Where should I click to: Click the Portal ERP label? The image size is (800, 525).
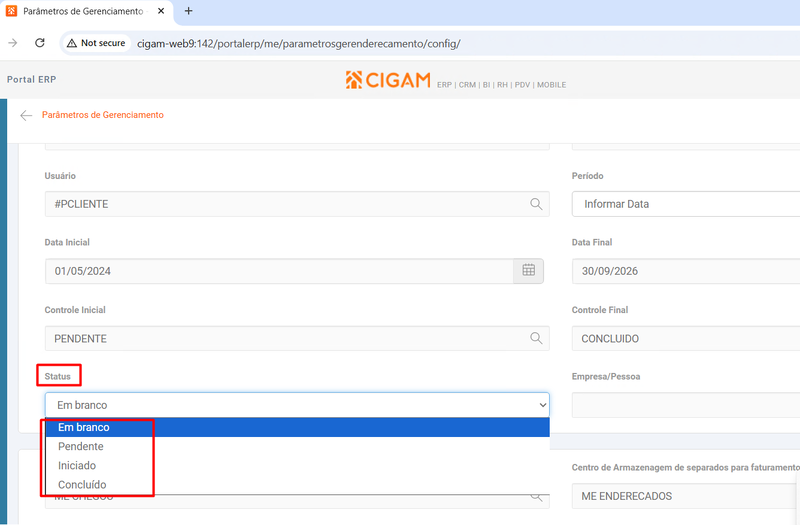[x=32, y=80]
